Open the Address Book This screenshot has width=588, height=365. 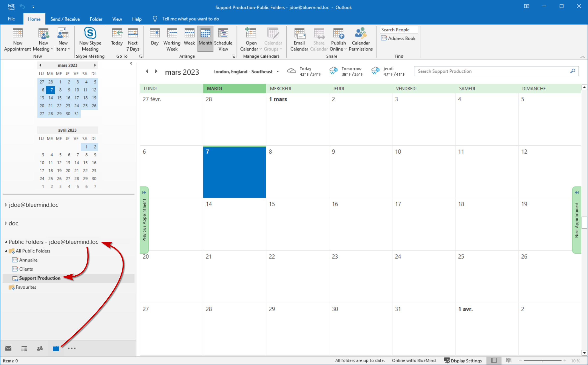coord(398,38)
